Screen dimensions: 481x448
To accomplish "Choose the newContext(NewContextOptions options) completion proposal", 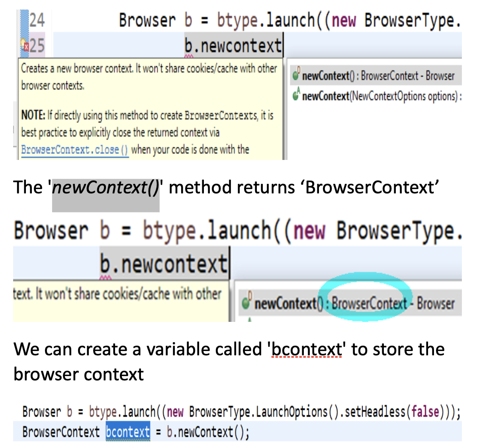I will 377,96.
